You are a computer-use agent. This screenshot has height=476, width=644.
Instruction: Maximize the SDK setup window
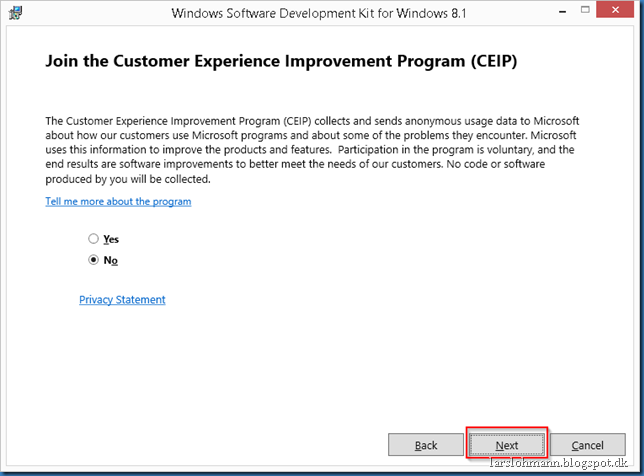(x=585, y=10)
